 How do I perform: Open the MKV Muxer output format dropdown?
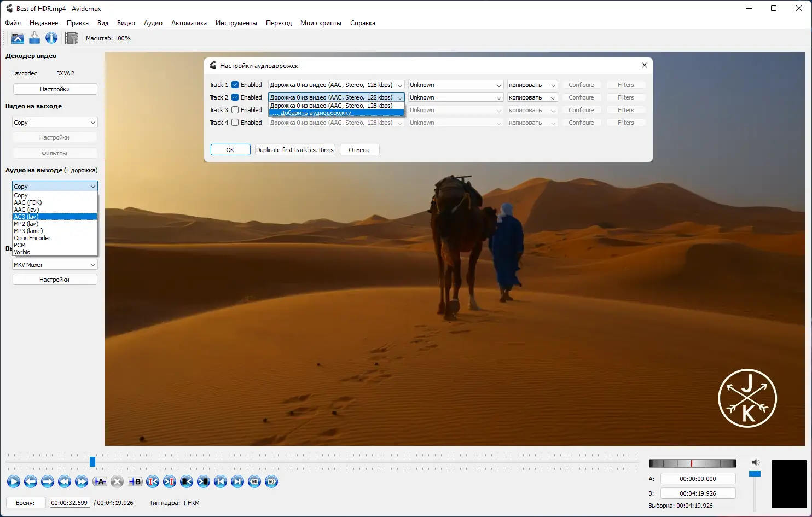coord(55,265)
